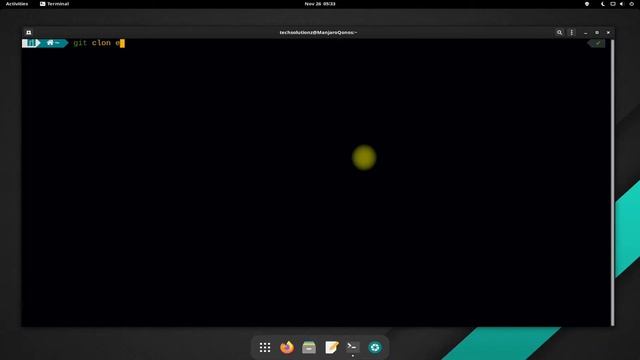Select the Terminal icon in the dock
This screenshot has height=360, width=640.
pyautogui.click(x=353, y=347)
